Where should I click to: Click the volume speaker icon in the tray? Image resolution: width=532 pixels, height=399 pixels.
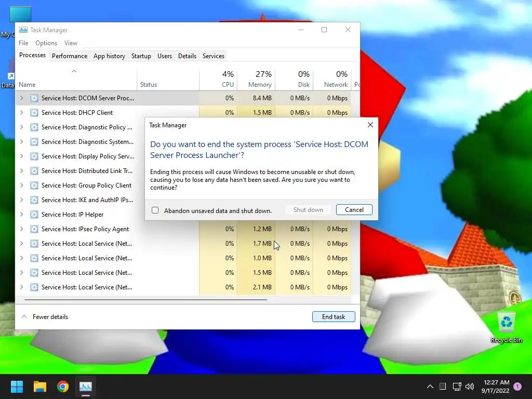pyautogui.click(x=470, y=387)
